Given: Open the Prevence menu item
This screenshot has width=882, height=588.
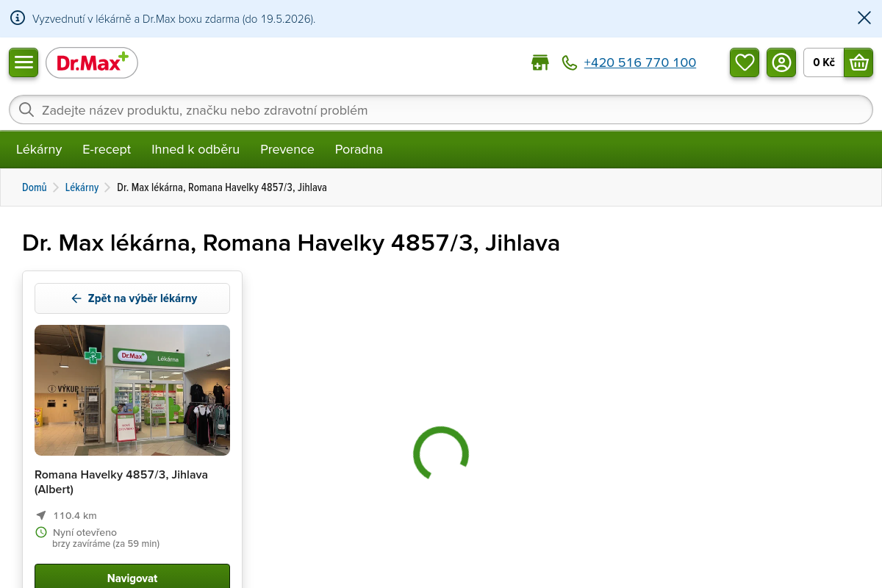Looking at the screenshot, I should point(287,149).
